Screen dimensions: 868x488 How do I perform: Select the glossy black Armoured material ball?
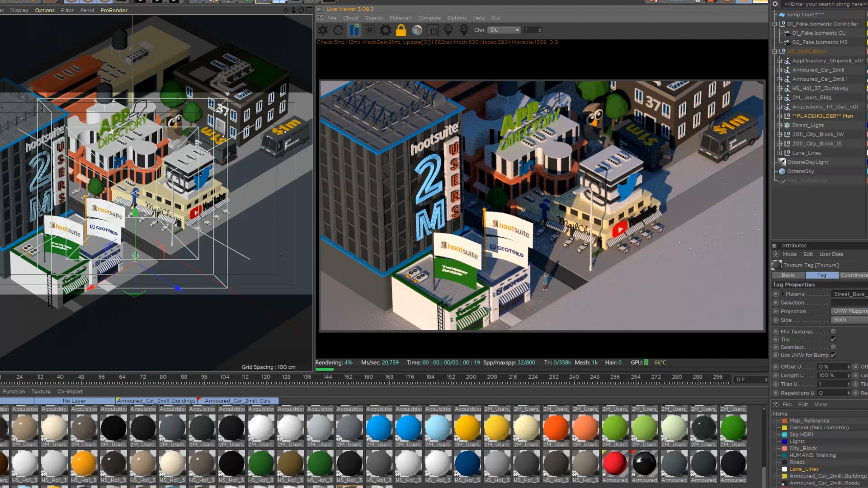(644, 463)
